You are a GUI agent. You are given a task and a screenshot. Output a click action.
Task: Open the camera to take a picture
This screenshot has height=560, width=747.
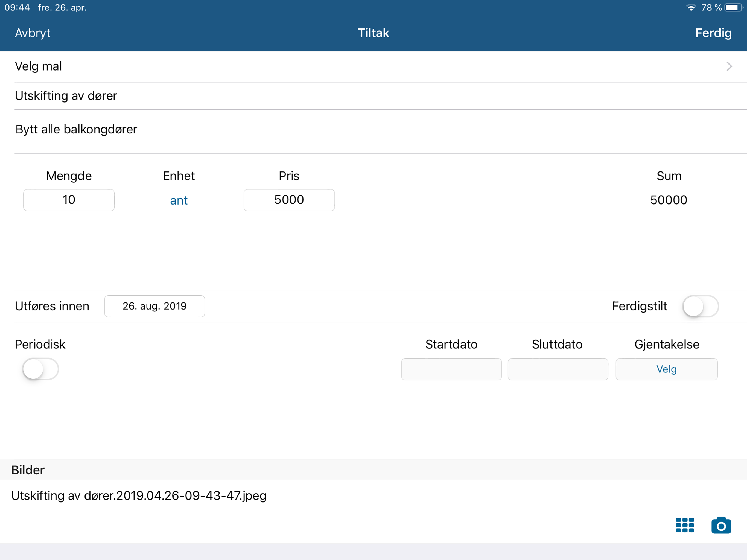tap(721, 525)
